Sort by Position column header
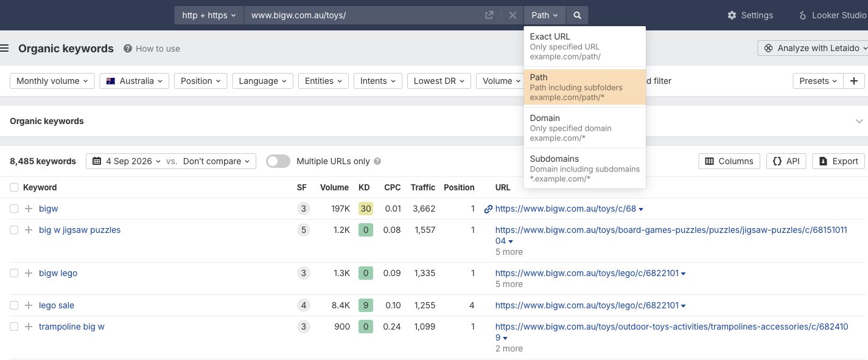 click(459, 187)
